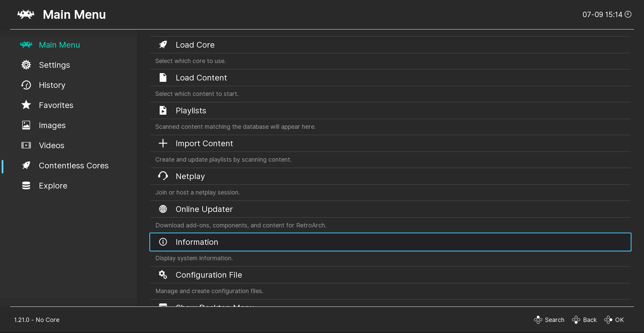
Task: Go to the Videos sidebar section
Action: (51, 146)
